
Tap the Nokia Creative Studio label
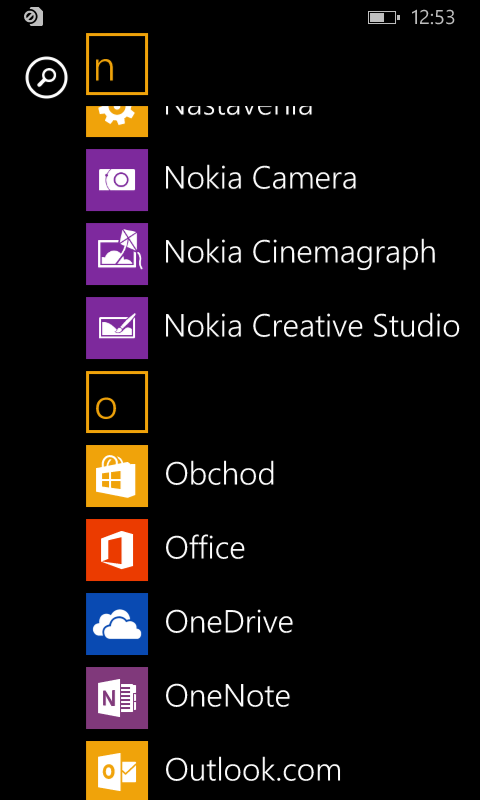click(312, 326)
